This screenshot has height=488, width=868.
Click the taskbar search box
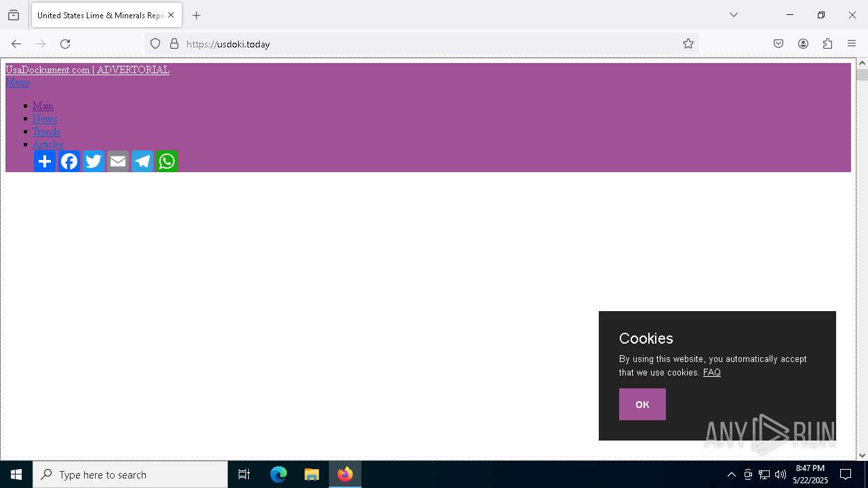coord(130,474)
